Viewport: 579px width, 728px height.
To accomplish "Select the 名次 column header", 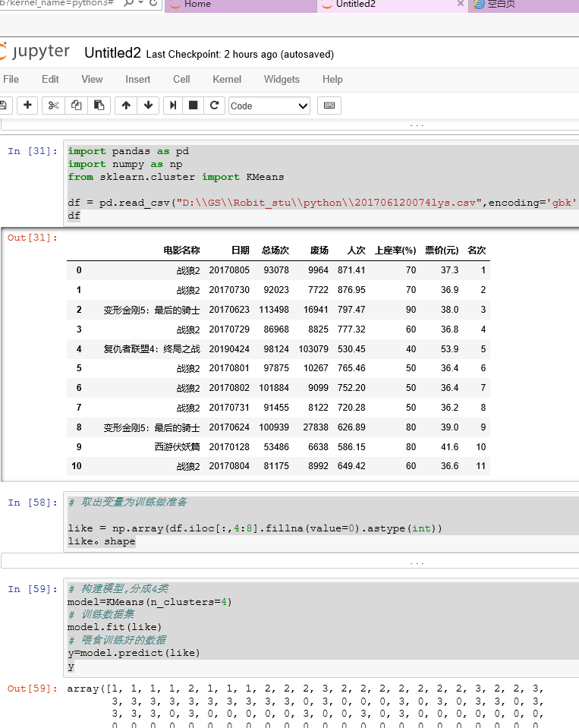I will pyautogui.click(x=477, y=251).
